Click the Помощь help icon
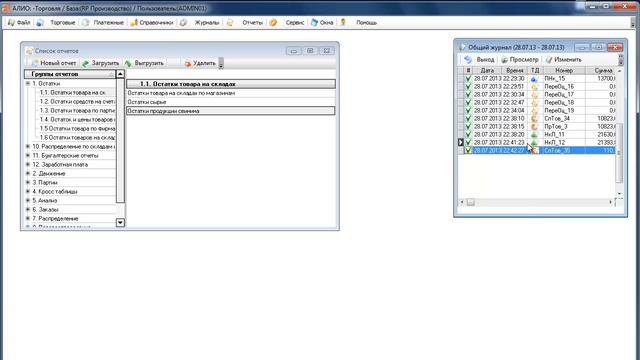 343,22
